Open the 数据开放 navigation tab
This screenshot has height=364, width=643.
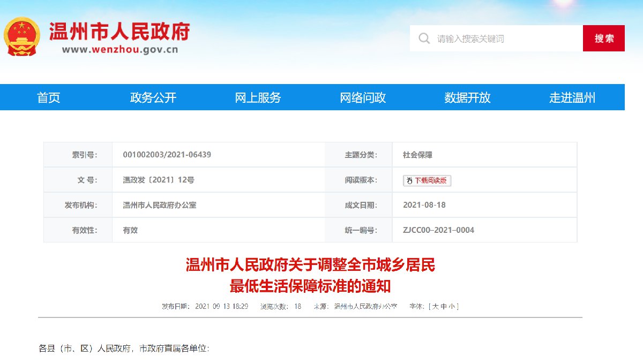[467, 97]
